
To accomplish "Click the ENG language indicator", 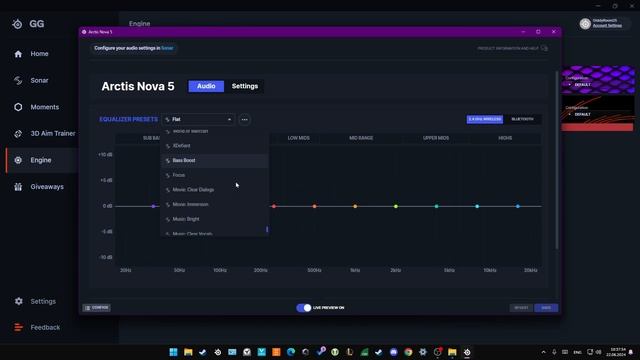I will coord(578,352).
